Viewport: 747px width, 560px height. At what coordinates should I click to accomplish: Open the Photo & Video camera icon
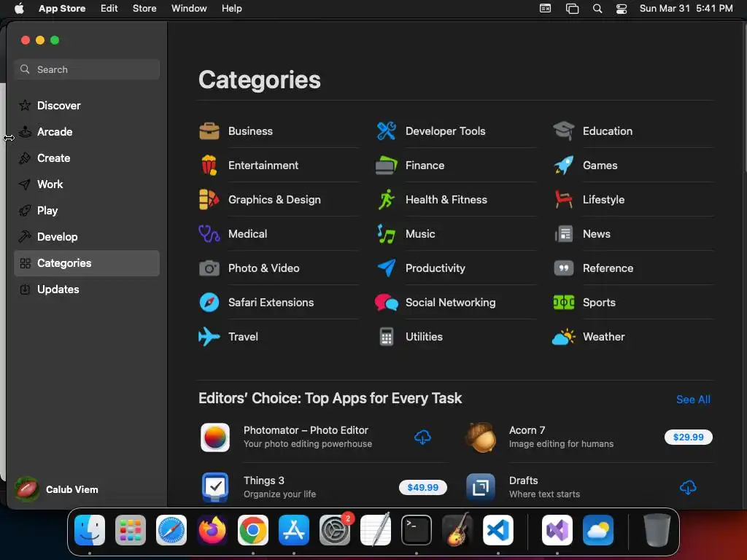coord(209,268)
